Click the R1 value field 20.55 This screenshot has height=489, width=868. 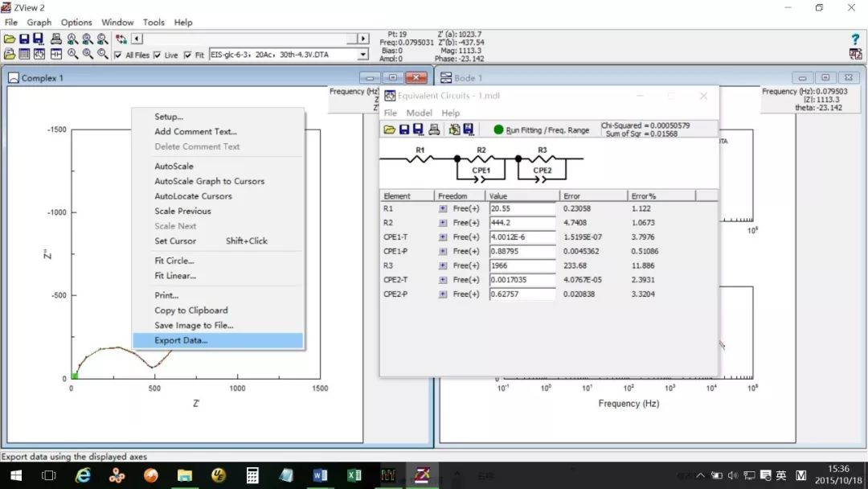[x=522, y=209]
